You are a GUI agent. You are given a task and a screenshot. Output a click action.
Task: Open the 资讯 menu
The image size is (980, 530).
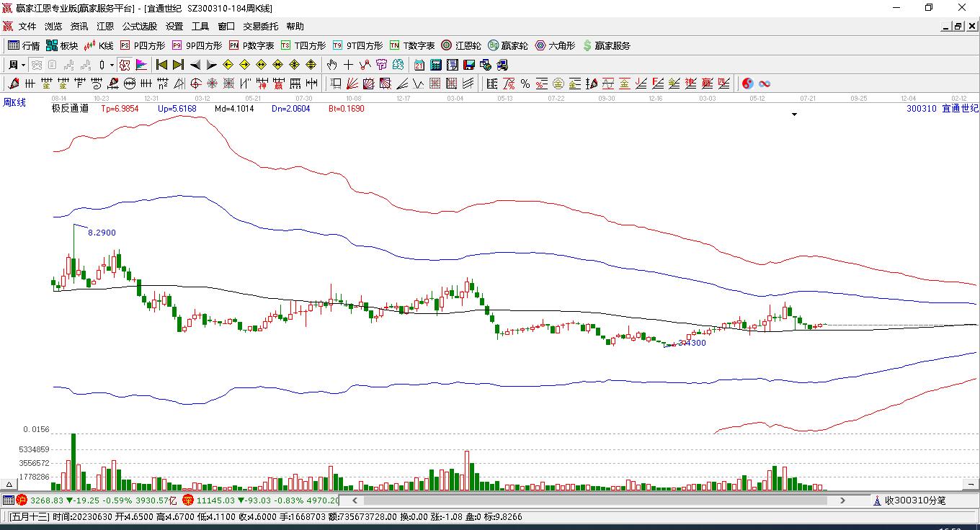point(79,27)
